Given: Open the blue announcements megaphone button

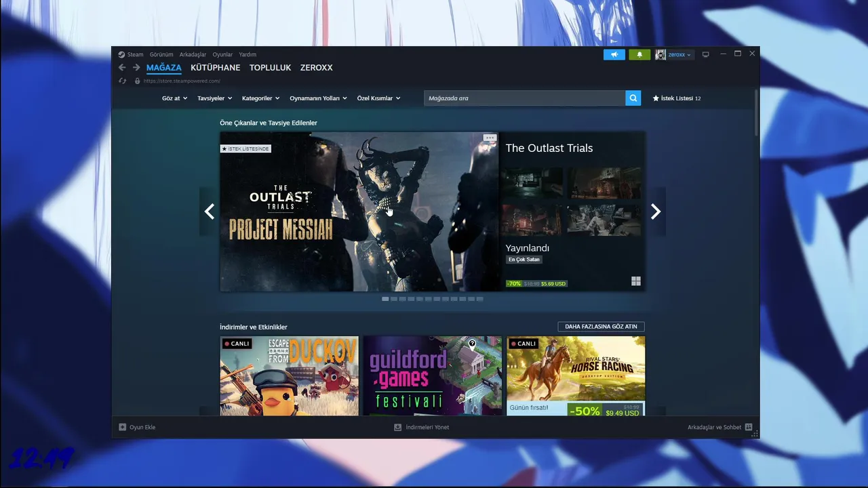Looking at the screenshot, I should [x=614, y=54].
